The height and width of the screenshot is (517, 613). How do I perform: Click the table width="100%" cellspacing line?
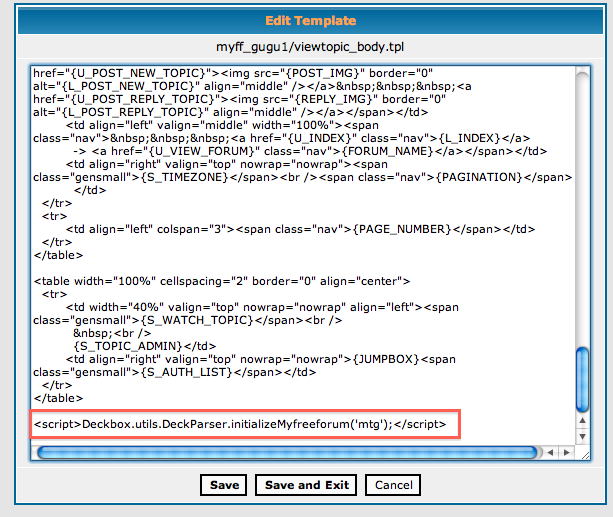(x=222, y=281)
